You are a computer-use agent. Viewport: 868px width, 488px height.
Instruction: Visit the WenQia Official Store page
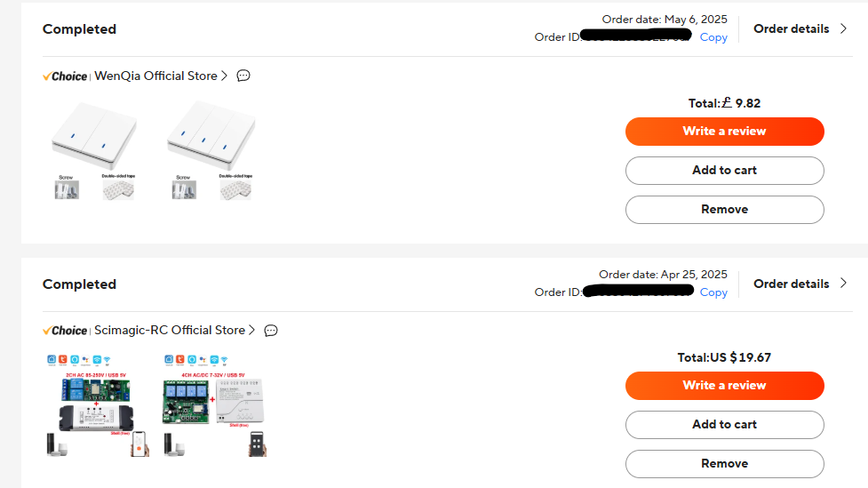pos(155,76)
